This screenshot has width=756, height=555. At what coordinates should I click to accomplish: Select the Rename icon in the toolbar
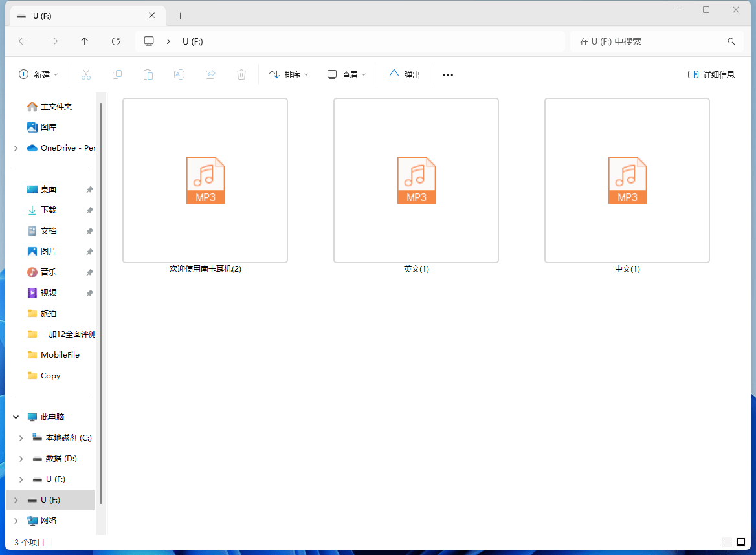click(179, 74)
